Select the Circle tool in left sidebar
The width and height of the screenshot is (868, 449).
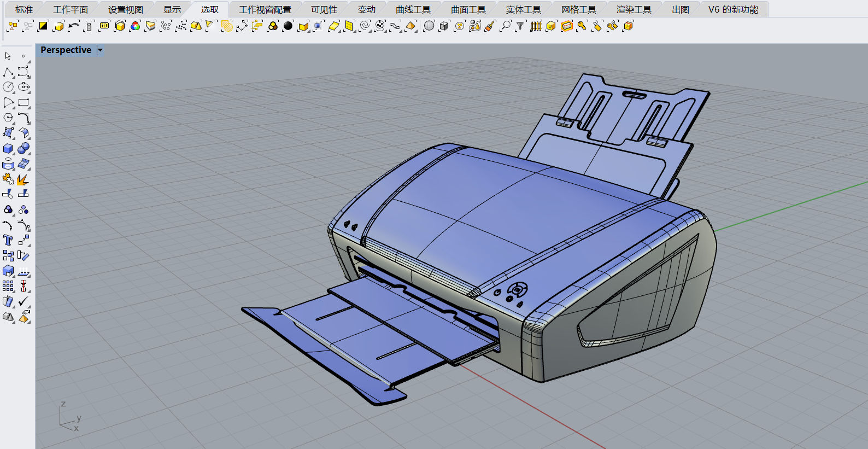point(8,87)
